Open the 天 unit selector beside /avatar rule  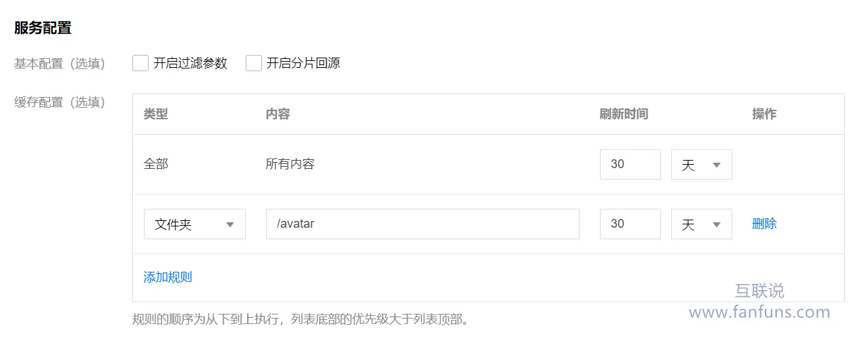[702, 224]
